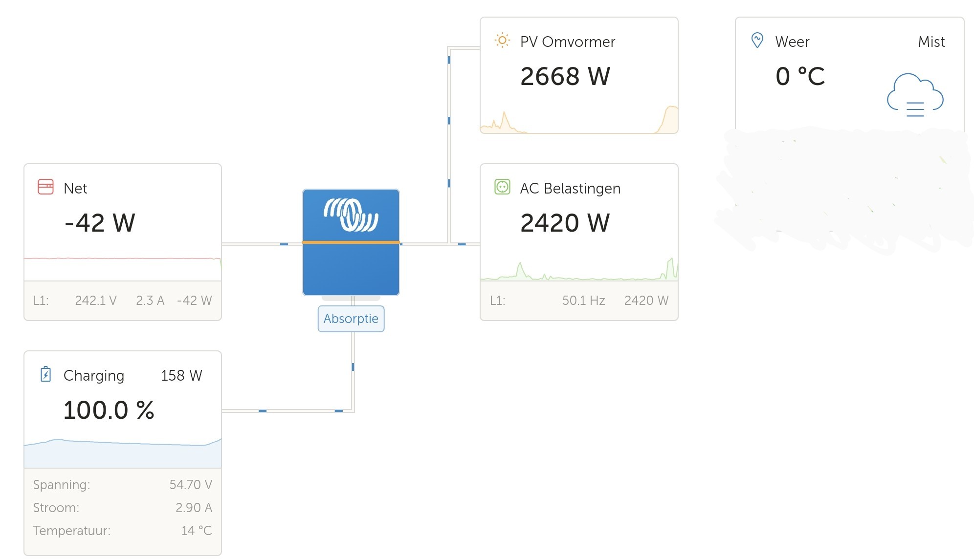
Task: Select the Spanning 54.70 V row
Action: click(122, 484)
